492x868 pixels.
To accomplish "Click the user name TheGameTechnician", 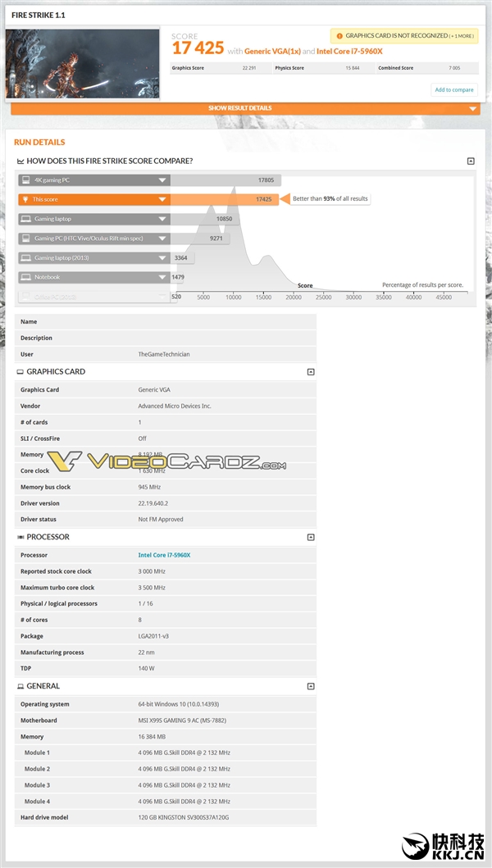I will point(164,354).
